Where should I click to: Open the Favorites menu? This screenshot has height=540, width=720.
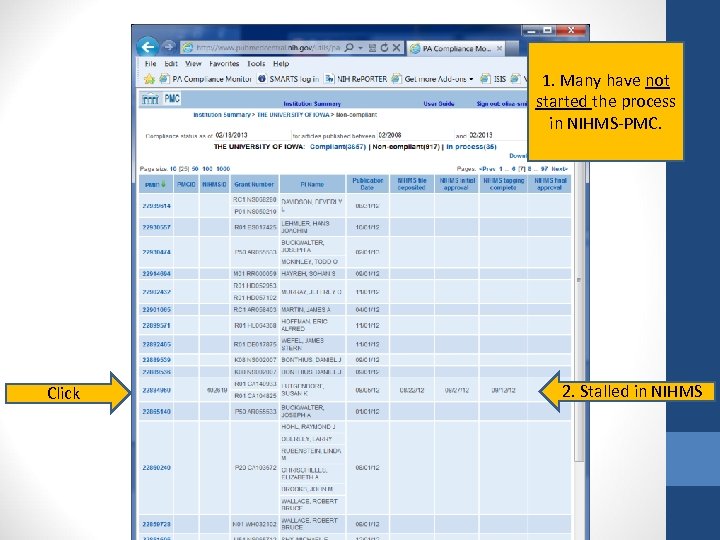click(224, 64)
